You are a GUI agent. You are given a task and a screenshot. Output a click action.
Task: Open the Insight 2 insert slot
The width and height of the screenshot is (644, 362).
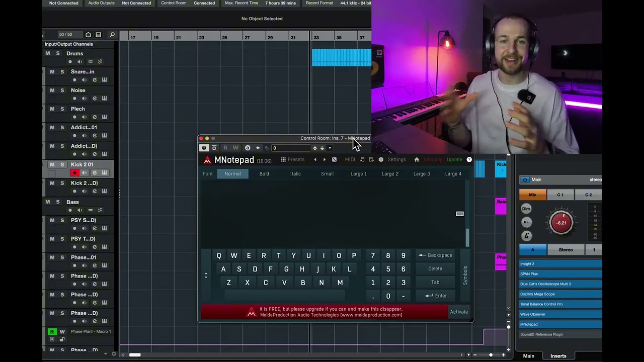(x=560, y=263)
